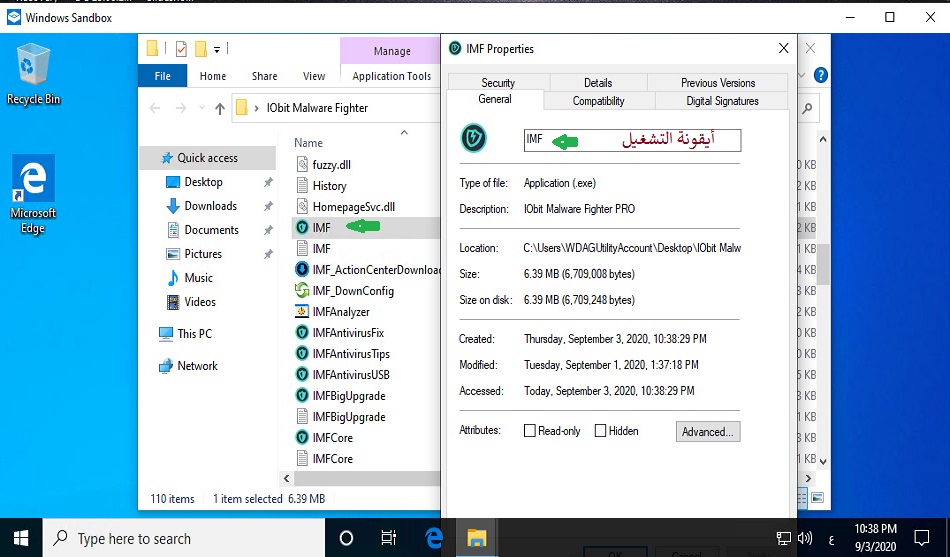Select the IMF_ActionCenterDownloader file icon
Image resolution: width=950 pixels, height=557 pixels.
point(302,269)
